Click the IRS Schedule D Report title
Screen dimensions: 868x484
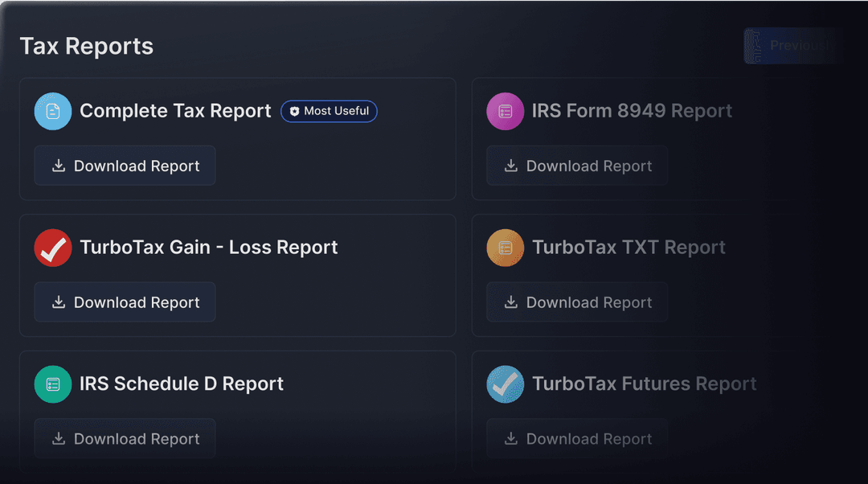[182, 384]
